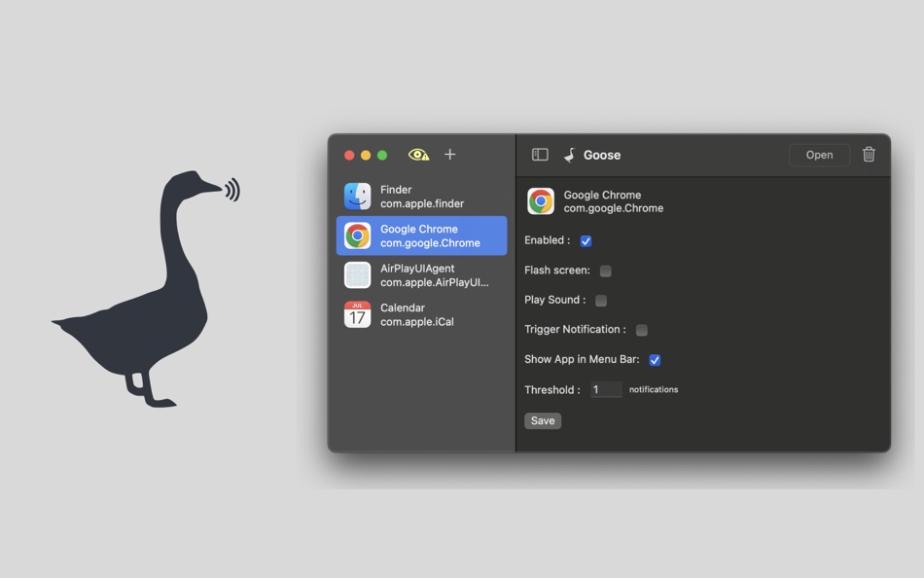924x578 pixels.
Task: Click the green zoom traffic light
Action: click(x=380, y=155)
